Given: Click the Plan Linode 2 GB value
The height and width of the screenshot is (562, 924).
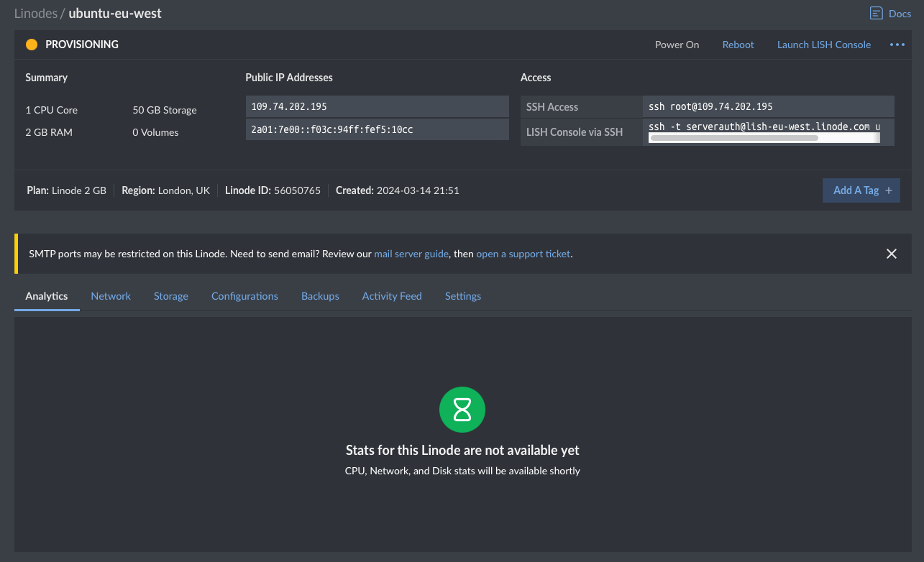Looking at the screenshot, I should [x=79, y=190].
